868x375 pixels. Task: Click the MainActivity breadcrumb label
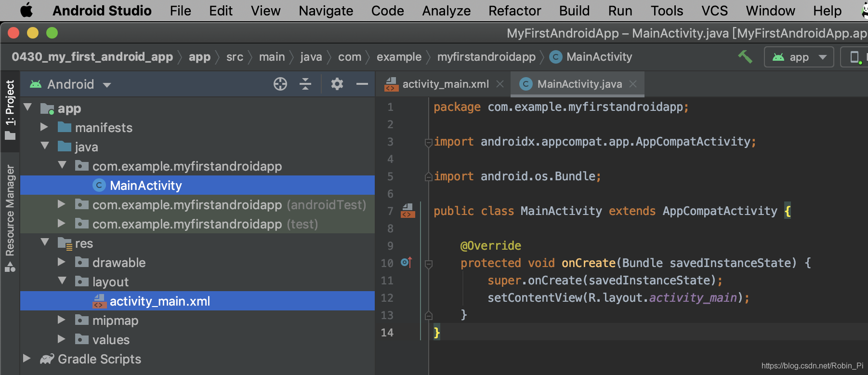(599, 57)
